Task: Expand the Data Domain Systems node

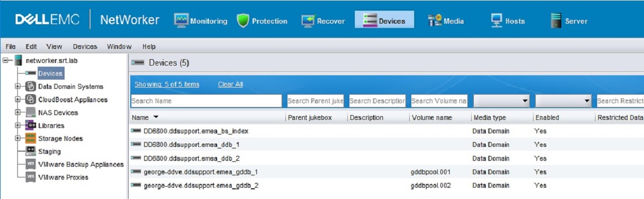Action: 18,87
